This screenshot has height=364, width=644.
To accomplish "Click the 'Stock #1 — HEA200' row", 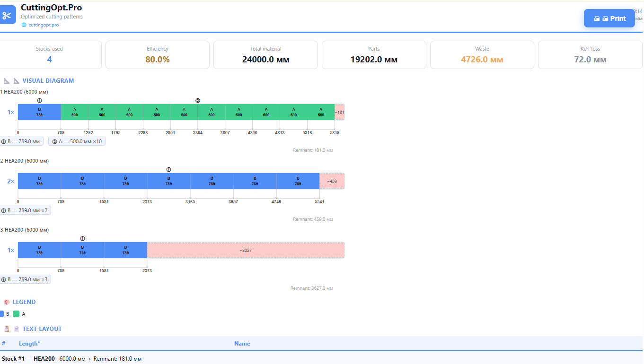I will coord(322,359).
